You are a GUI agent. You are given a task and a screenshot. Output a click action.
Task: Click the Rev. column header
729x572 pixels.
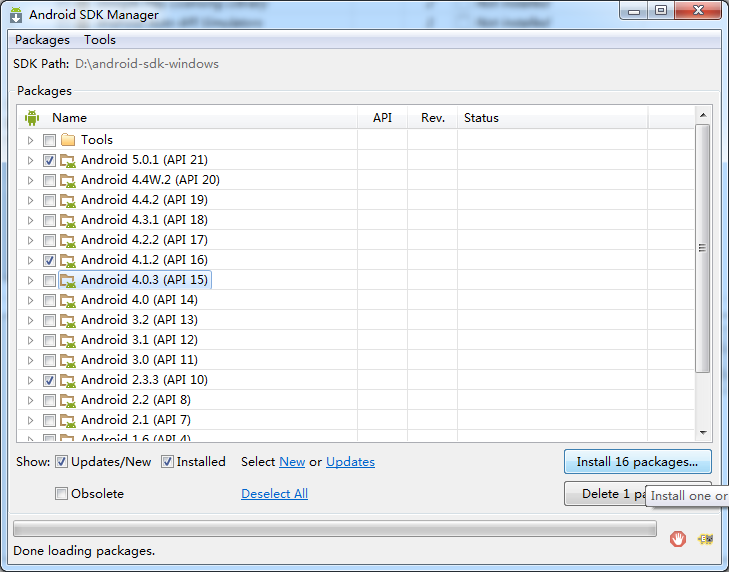[x=433, y=118]
